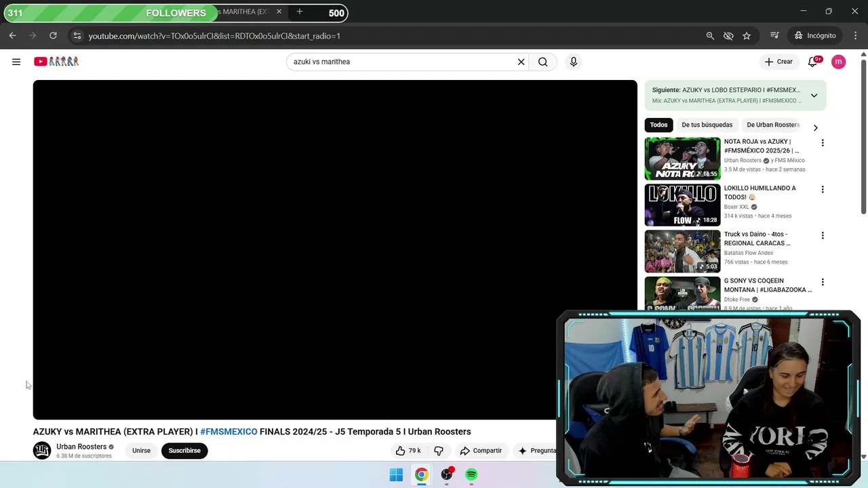
Task: Open Boxer XXL channel name
Action: coord(736,207)
